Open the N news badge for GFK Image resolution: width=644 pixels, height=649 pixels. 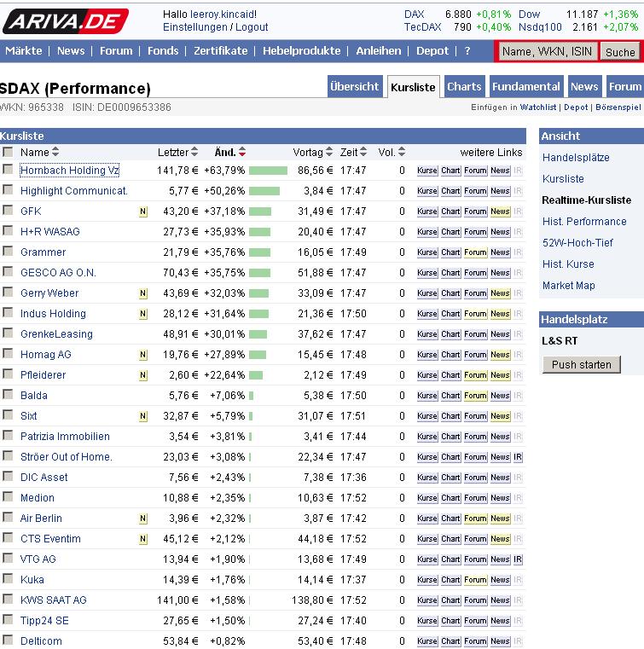[143, 212]
